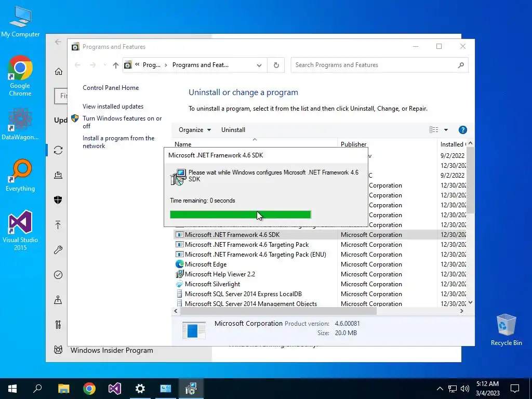Viewport: 532px width, 399px height.
Task: Open View installed updates link
Action: click(x=113, y=106)
